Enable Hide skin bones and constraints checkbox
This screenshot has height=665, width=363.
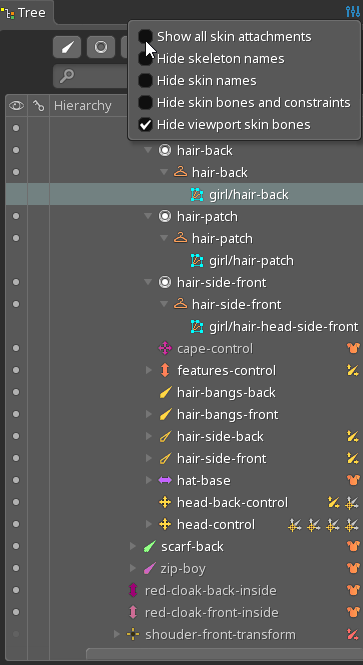145,103
